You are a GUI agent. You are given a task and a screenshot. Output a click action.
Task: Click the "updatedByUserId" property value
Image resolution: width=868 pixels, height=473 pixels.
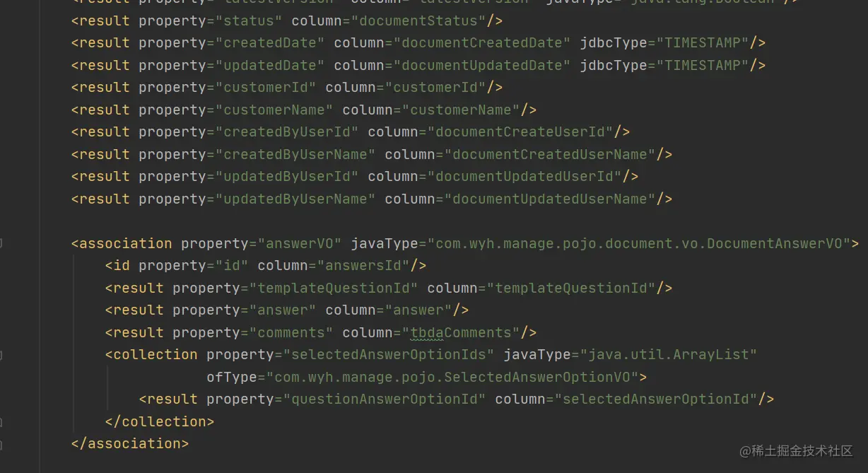pyautogui.click(x=287, y=177)
